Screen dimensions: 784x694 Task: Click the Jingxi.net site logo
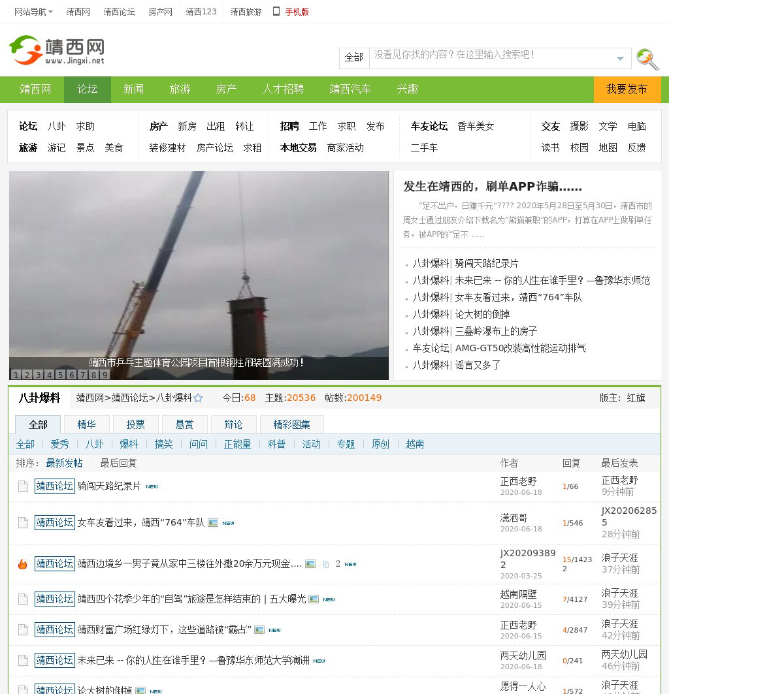point(57,50)
